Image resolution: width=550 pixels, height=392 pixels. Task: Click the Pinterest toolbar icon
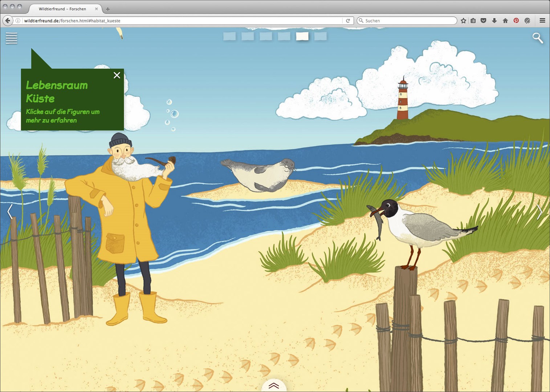[516, 21]
